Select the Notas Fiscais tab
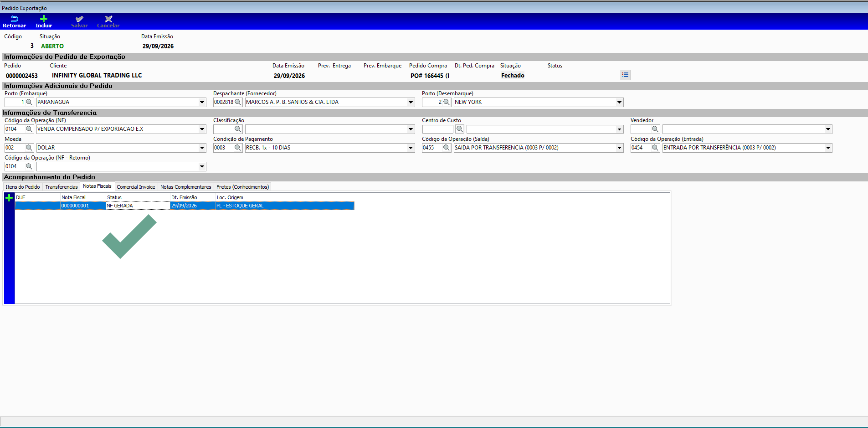The height and width of the screenshot is (428, 868). pyautogui.click(x=97, y=186)
